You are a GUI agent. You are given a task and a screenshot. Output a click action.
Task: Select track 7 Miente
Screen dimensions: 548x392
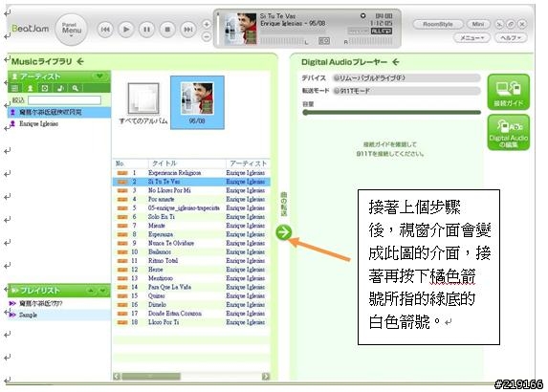click(x=191, y=226)
